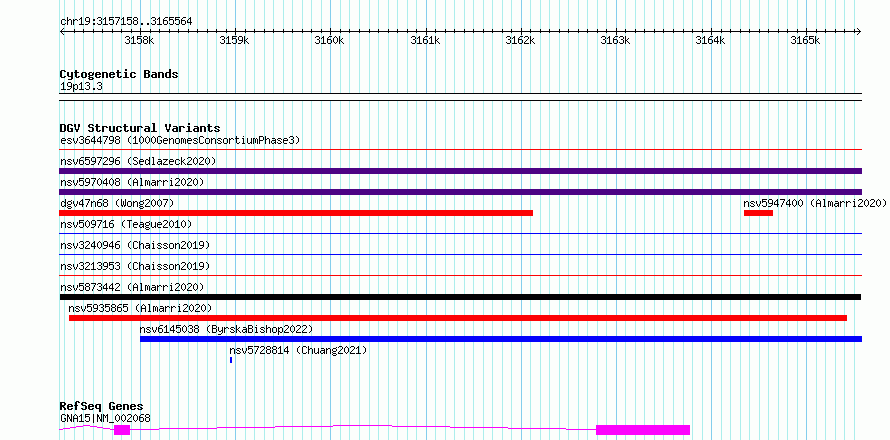Select the blue nsv3240946 variant line

click(460, 254)
